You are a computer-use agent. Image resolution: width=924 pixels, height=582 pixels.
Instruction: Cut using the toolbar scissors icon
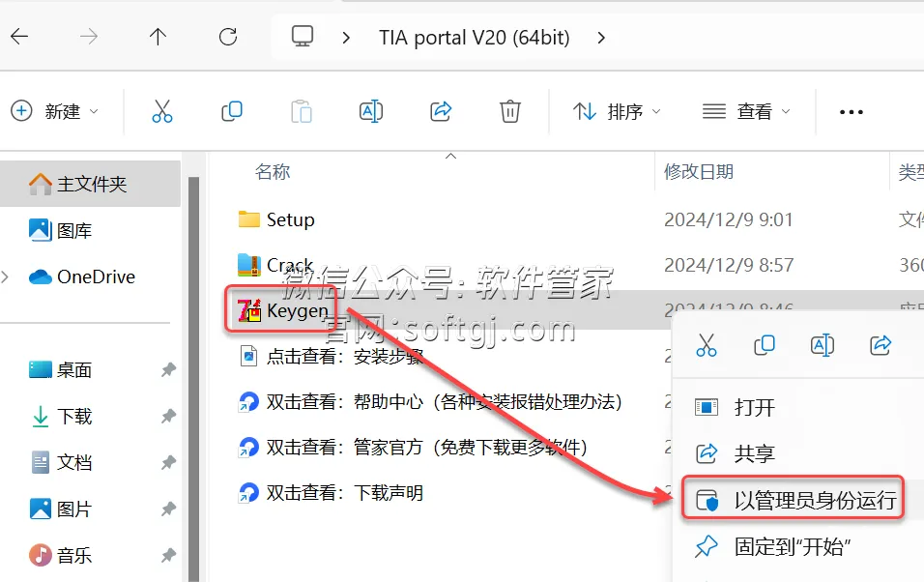click(162, 111)
